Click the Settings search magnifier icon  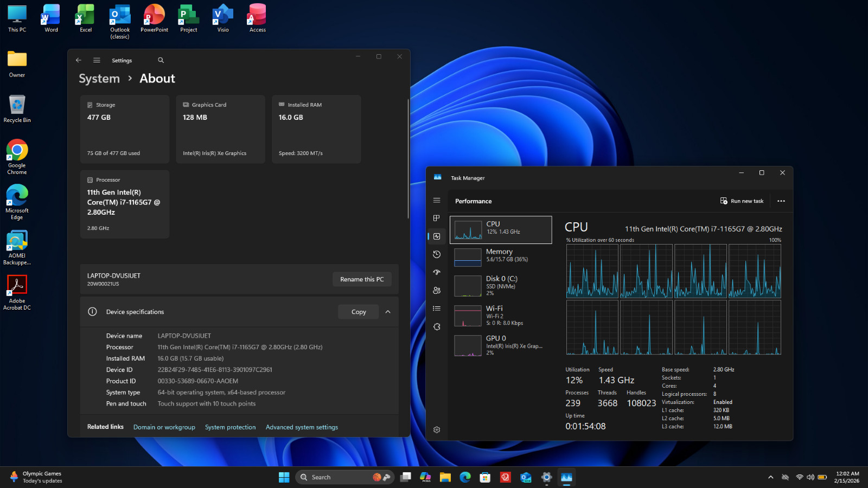[x=161, y=60]
